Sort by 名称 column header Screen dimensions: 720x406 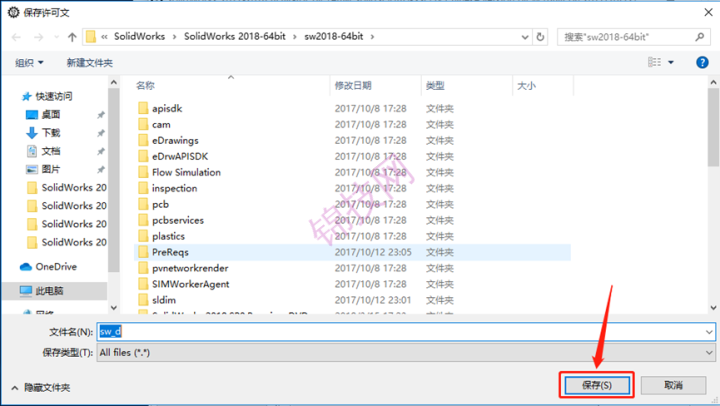146,85
